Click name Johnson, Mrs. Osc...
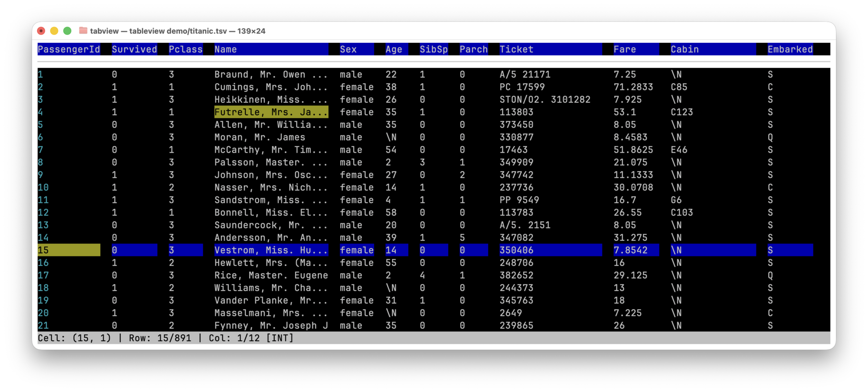868x392 pixels. click(271, 175)
